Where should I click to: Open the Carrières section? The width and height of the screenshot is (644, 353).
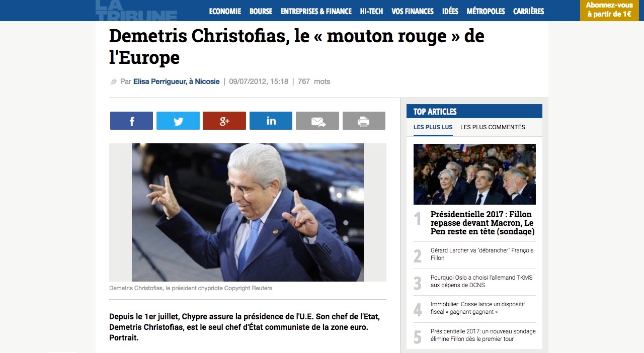click(x=528, y=11)
